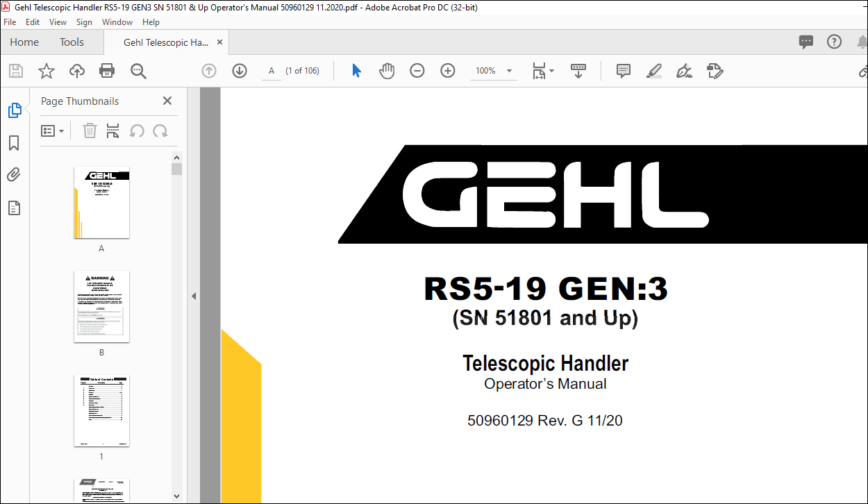
Task: Open the chat comments icon
Action: click(806, 42)
